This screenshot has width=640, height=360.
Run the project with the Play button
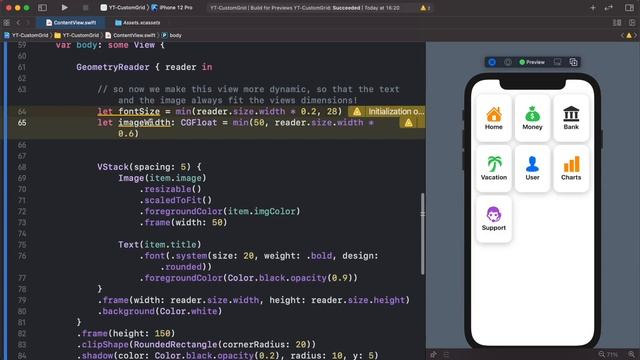64,7
